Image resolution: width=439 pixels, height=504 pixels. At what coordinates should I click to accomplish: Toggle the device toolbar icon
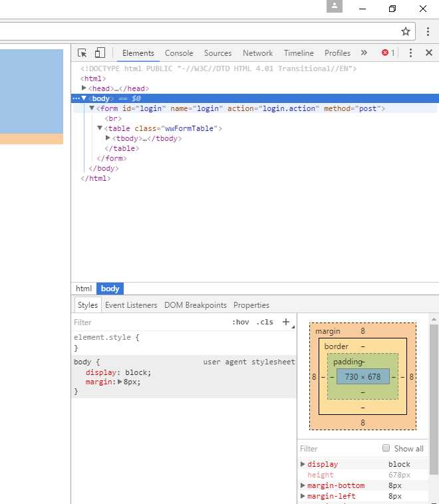100,53
